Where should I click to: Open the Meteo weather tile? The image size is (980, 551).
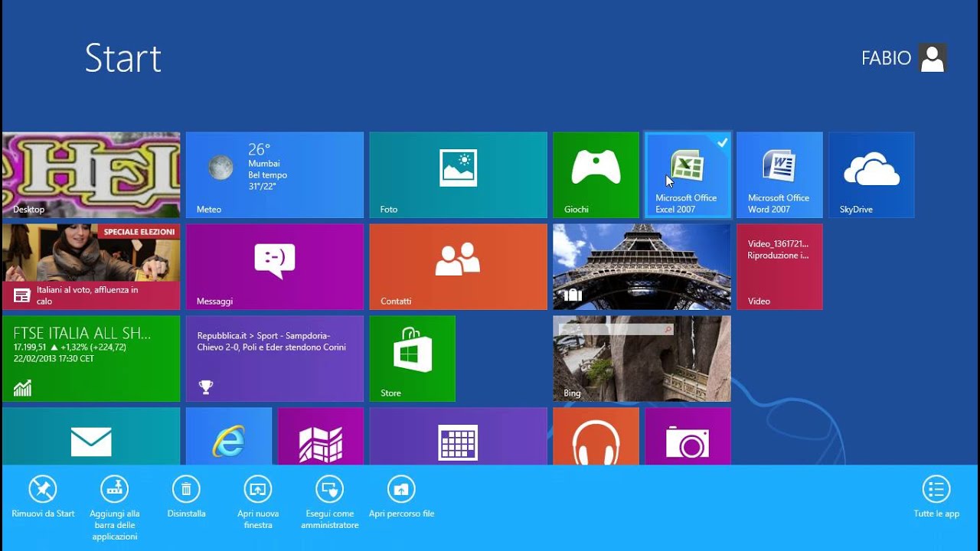click(x=275, y=175)
